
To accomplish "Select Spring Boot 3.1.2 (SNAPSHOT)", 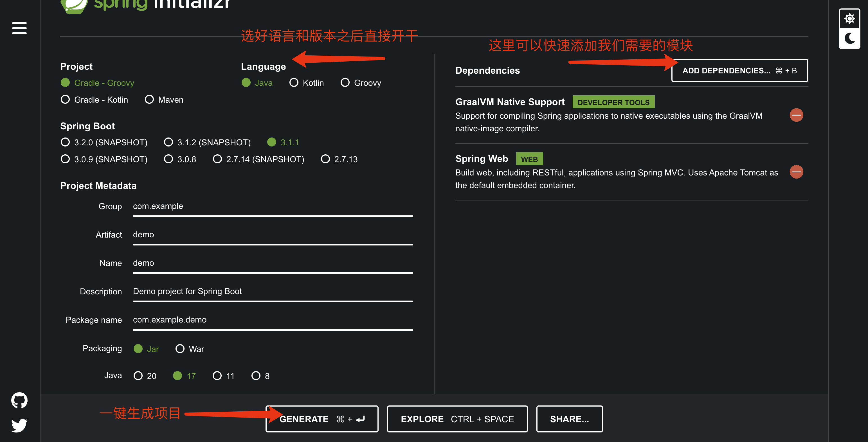I will [207, 143].
